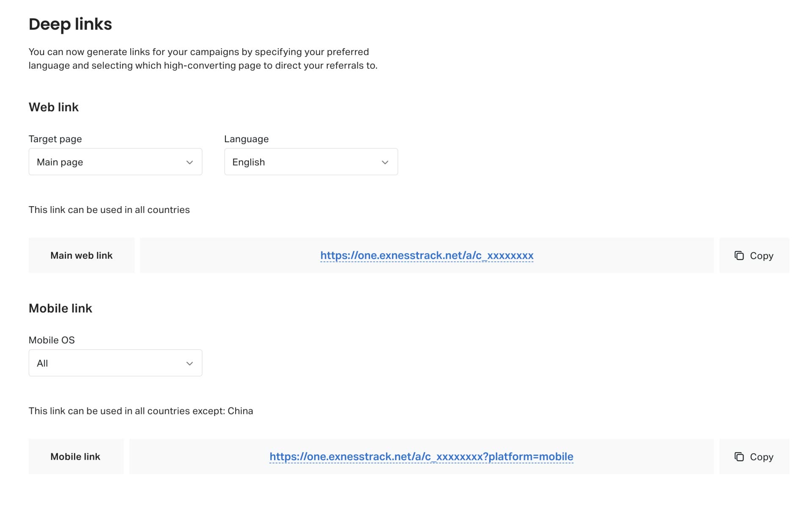
Task: Click the bold 'Mobile link' row label cell
Action: pyautogui.click(x=76, y=456)
